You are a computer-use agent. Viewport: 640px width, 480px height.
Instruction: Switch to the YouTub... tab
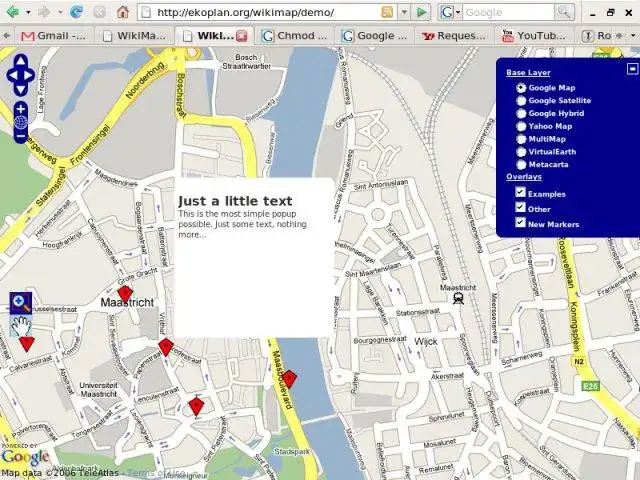535,36
